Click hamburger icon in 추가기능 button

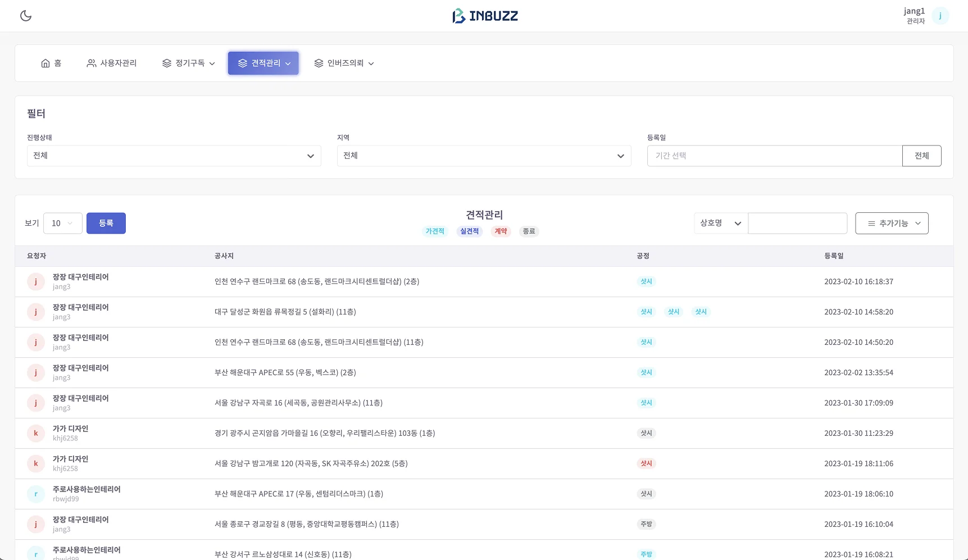871,224
